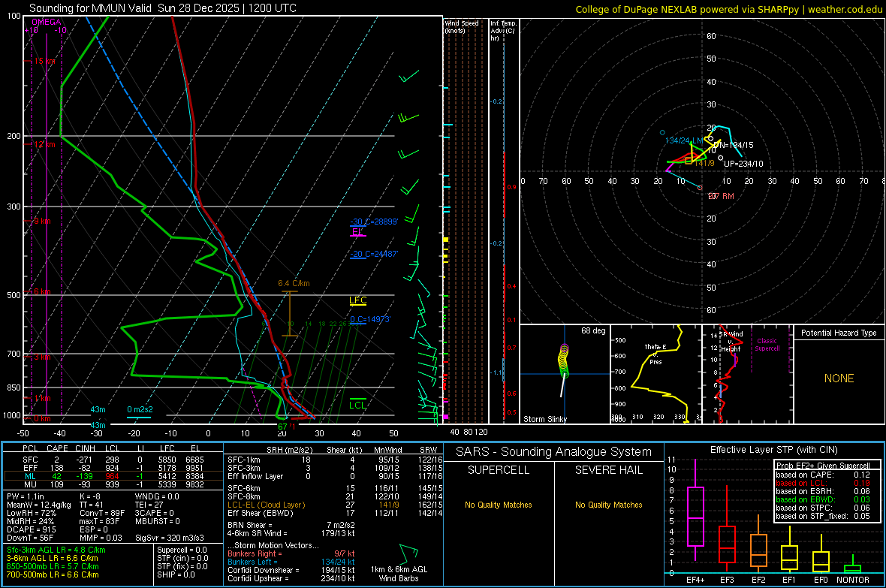886x588 pixels.
Task: Click the 'SigSvr = 320 m3/s3' value
Action: (x=170, y=538)
